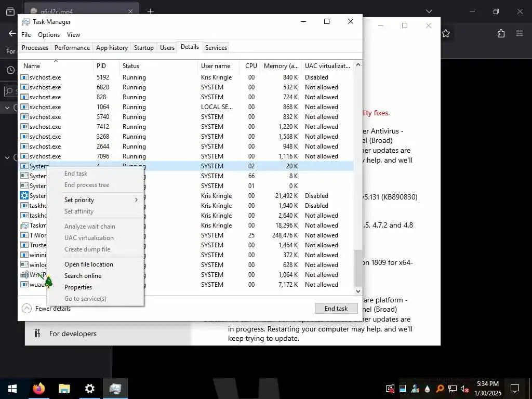Click the End task button at bottom right

click(336, 309)
